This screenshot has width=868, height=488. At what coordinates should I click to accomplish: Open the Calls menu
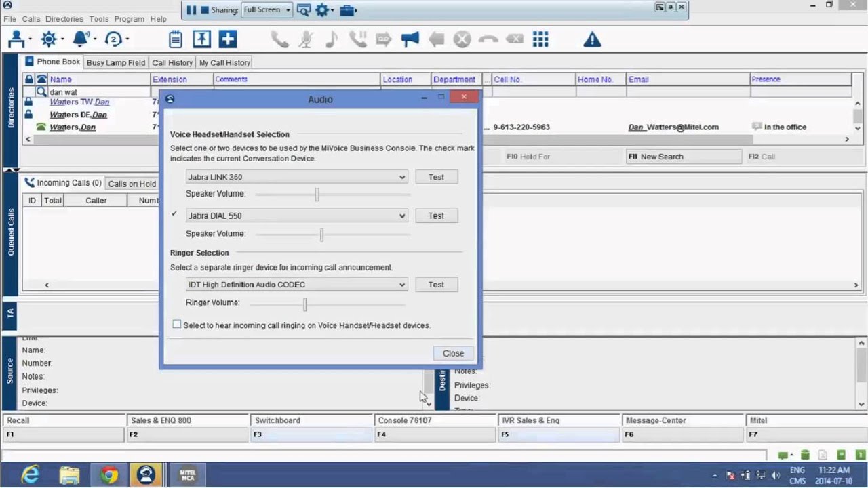pos(31,19)
